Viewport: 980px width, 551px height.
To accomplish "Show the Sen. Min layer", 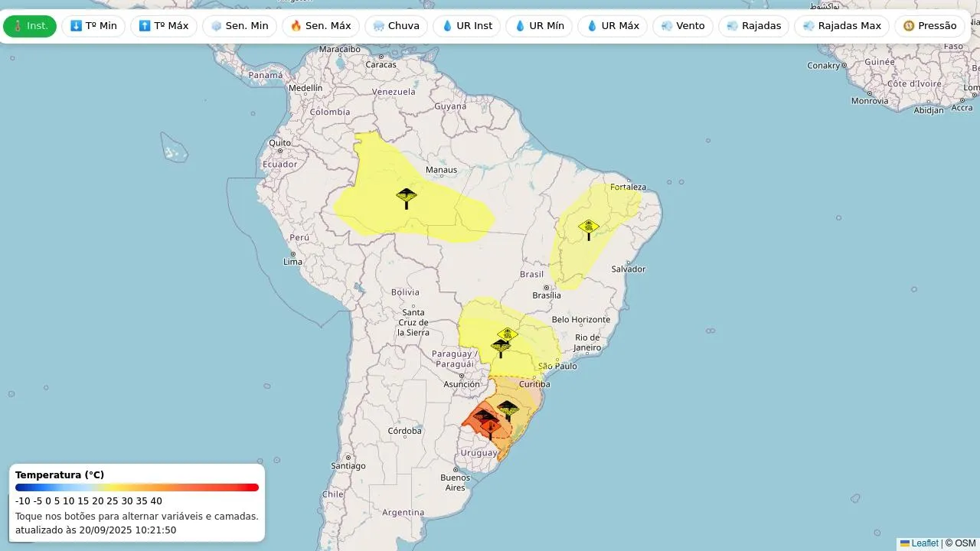I will [x=240, y=26].
